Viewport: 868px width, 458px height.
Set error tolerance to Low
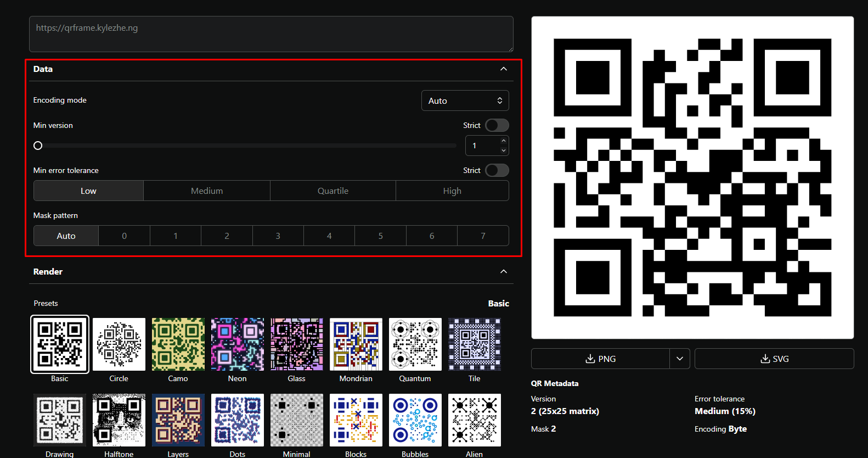(88, 191)
